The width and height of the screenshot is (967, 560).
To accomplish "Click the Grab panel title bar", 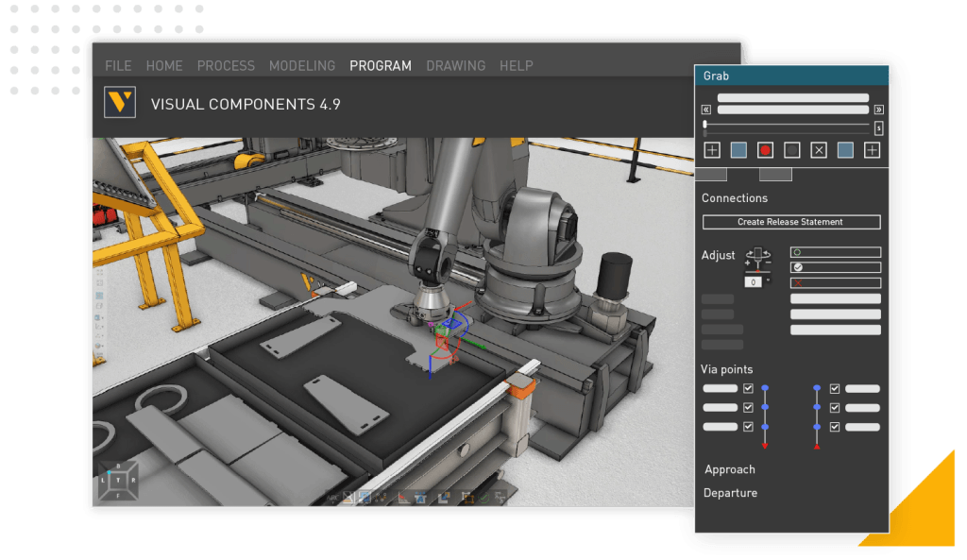I will point(792,76).
